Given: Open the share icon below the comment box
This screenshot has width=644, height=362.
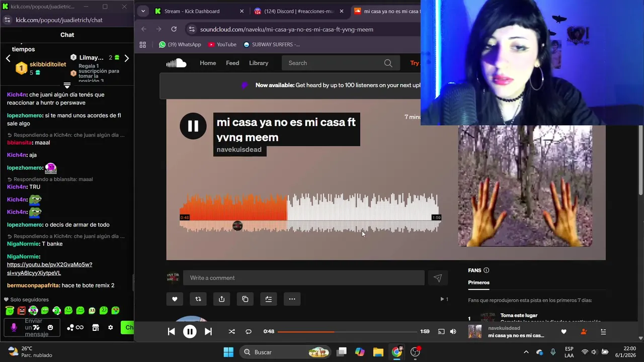Looking at the screenshot, I should (x=221, y=299).
